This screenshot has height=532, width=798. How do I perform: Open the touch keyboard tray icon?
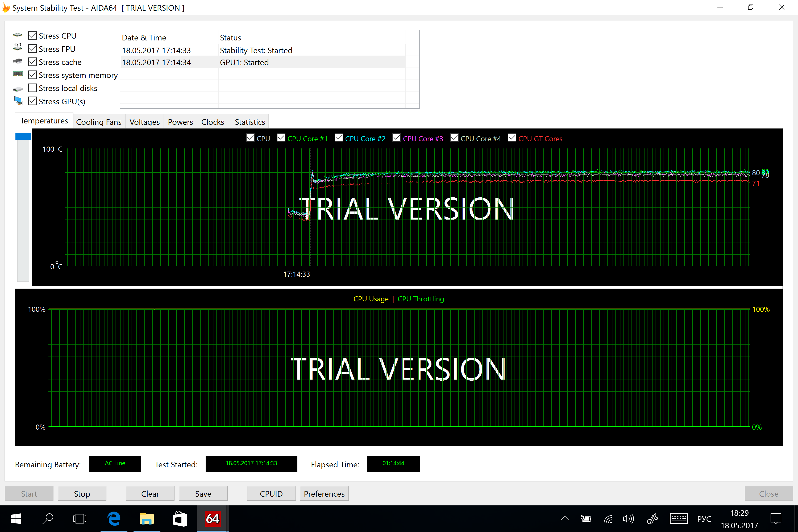679,518
